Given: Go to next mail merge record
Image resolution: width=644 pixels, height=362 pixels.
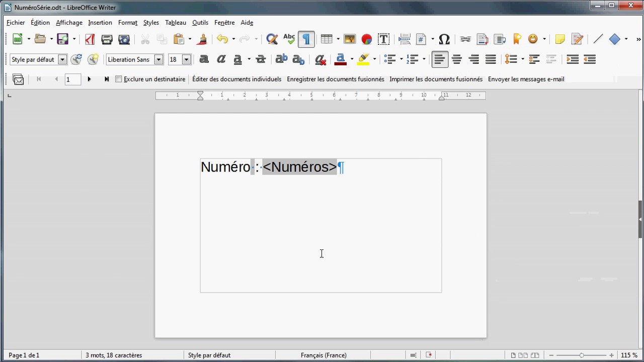Looking at the screenshot, I should (89, 79).
